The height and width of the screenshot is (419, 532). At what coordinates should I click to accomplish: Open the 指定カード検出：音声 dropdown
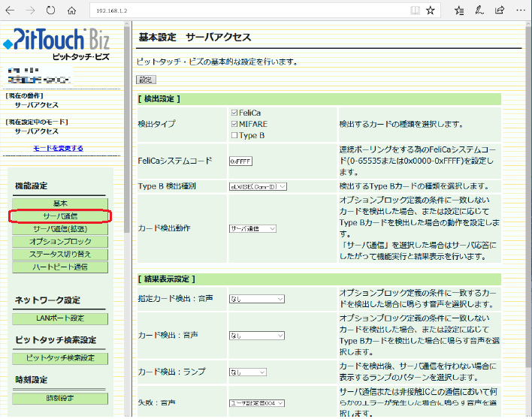click(257, 299)
